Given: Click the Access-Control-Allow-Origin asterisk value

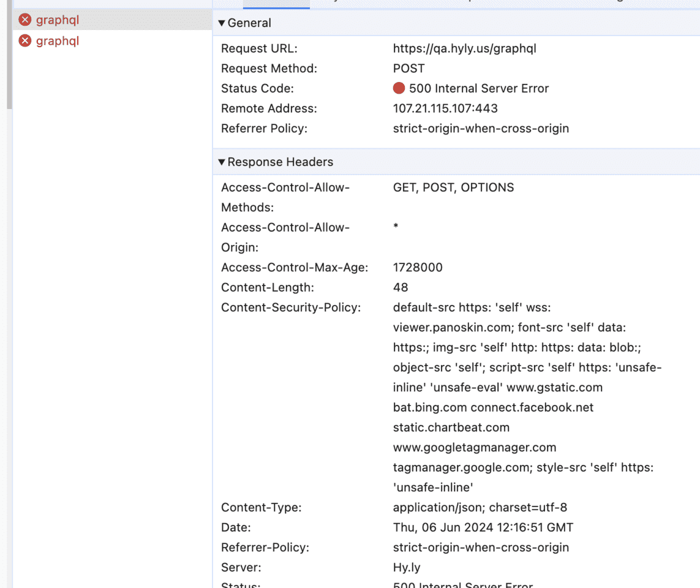Looking at the screenshot, I should point(396,227).
